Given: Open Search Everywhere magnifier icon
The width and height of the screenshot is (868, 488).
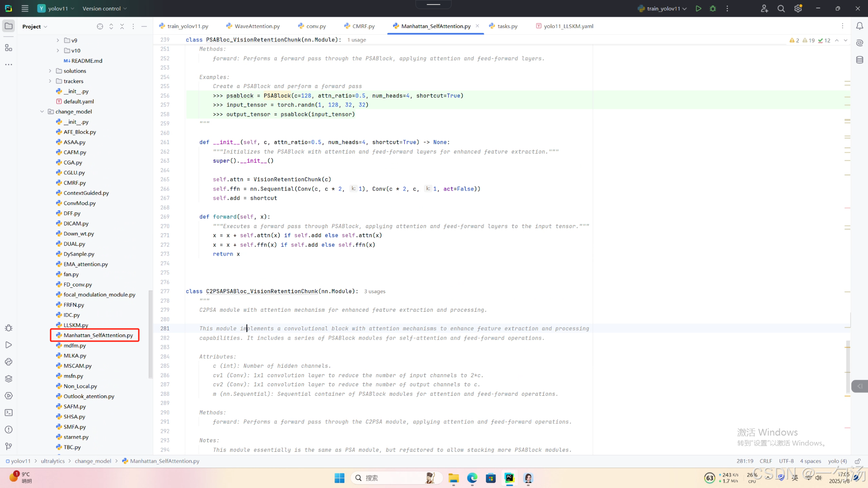Looking at the screenshot, I should click(781, 9).
